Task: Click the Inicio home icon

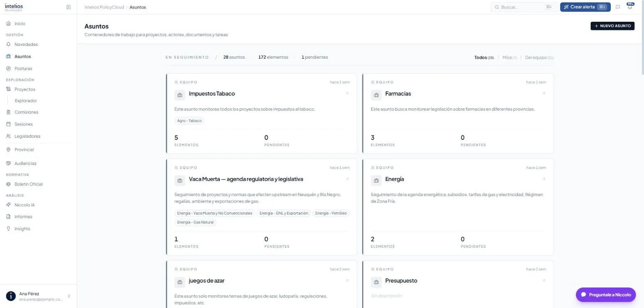Action: coord(9,24)
